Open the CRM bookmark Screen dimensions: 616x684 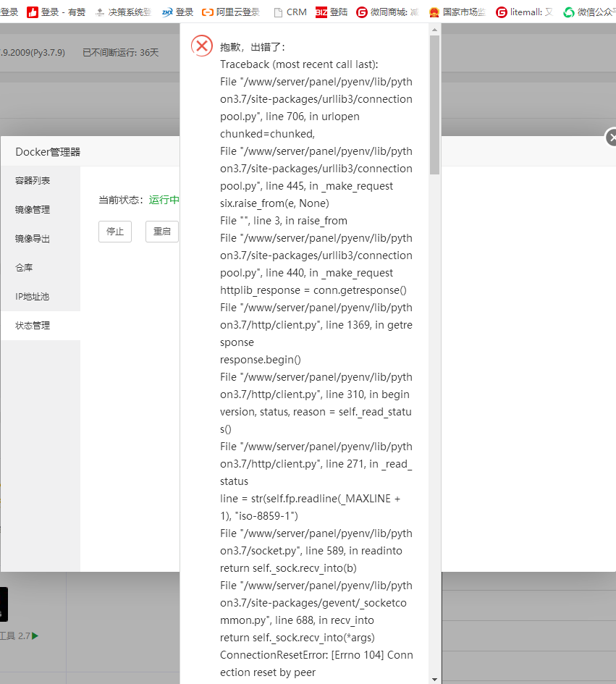[x=290, y=12]
